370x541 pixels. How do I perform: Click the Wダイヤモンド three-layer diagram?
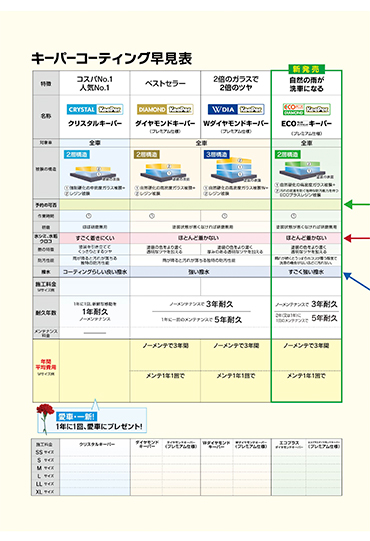tap(236, 170)
